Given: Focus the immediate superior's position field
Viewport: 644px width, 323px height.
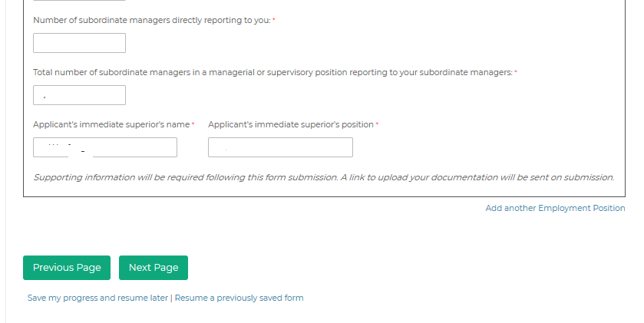Looking at the screenshot, I should pyautogui.click(x=280, y=147).
